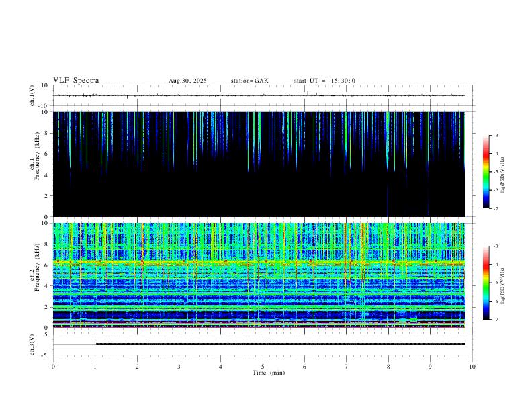
Task: Click the "5" tick on the ch.3(V) axis
Action: [x=47, y=334]
